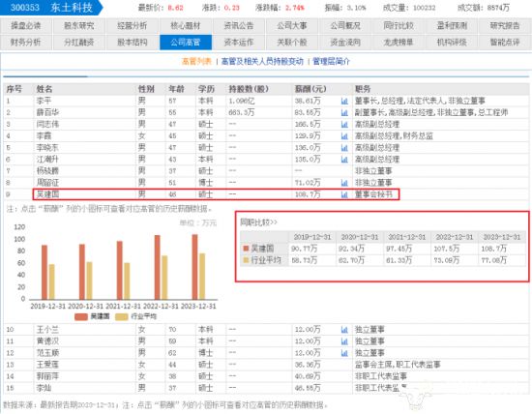Switch to 分红融资 tab
Screen dimensions: 532x414
(x=79, y=43)
